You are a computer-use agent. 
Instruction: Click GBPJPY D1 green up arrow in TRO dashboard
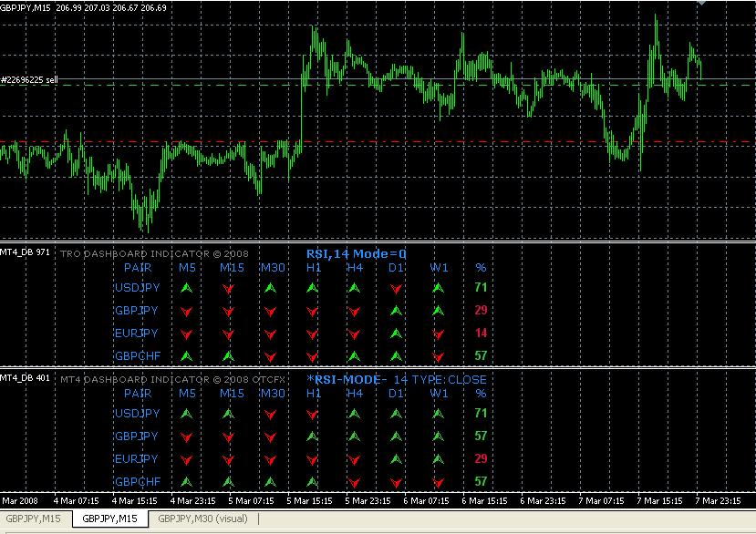[x=396, y=311]
